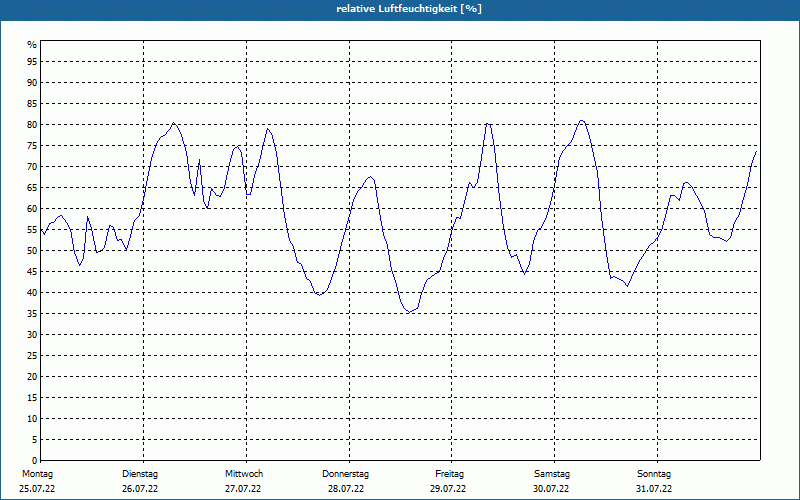Screen dimensions: 800x500
Task: Click the date '29.07.22'
Action: (448, 489)
